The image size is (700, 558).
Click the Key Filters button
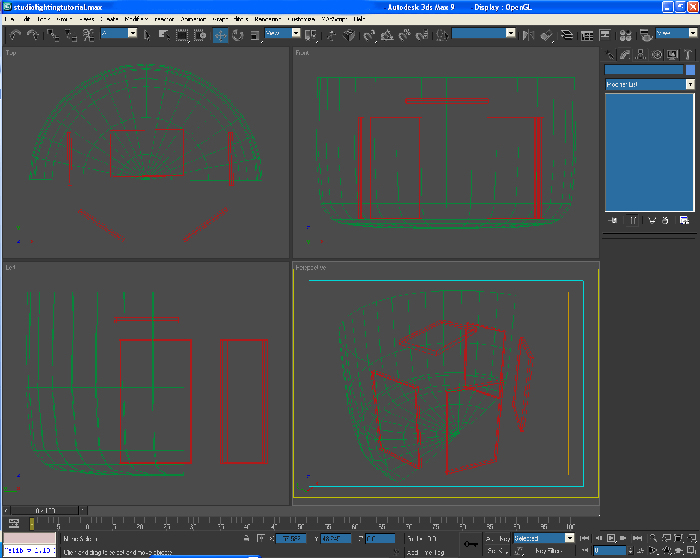click(549, 551)
